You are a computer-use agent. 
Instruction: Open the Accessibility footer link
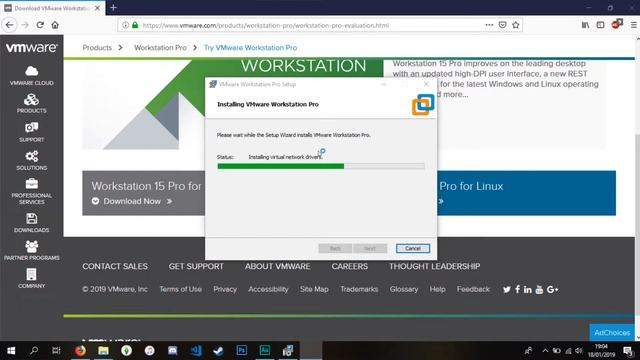(268, 289)
